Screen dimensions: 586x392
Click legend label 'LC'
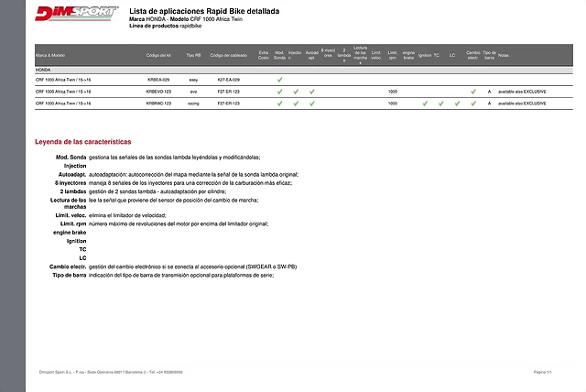coord(83,258)
